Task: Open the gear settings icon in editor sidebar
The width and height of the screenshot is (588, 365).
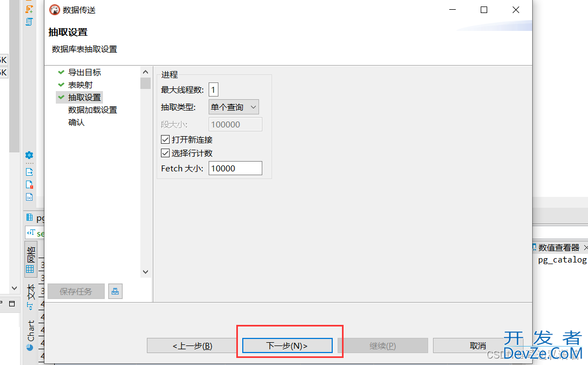Action: (29, 155)
